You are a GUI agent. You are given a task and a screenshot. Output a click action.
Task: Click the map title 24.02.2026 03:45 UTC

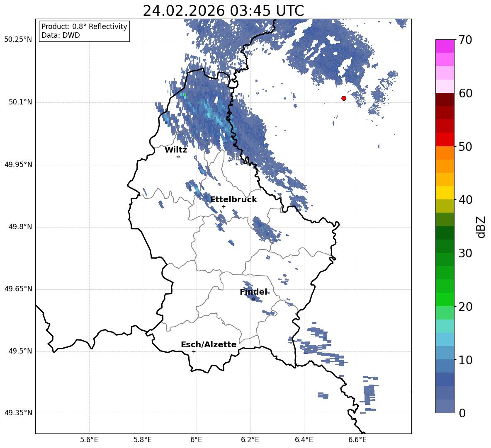224,11
